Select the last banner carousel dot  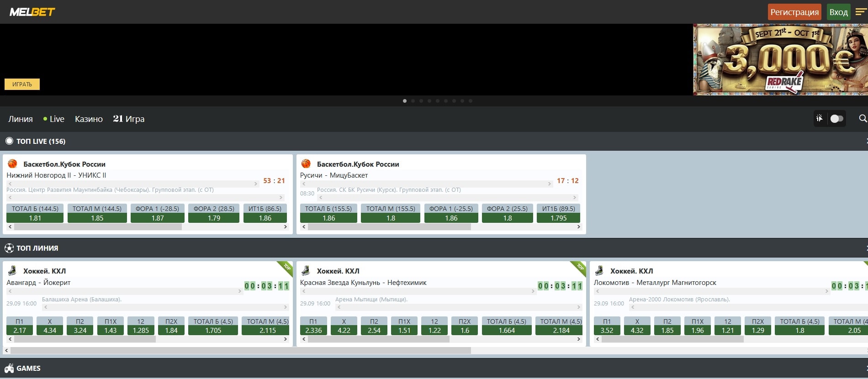(x=471, y=101)
